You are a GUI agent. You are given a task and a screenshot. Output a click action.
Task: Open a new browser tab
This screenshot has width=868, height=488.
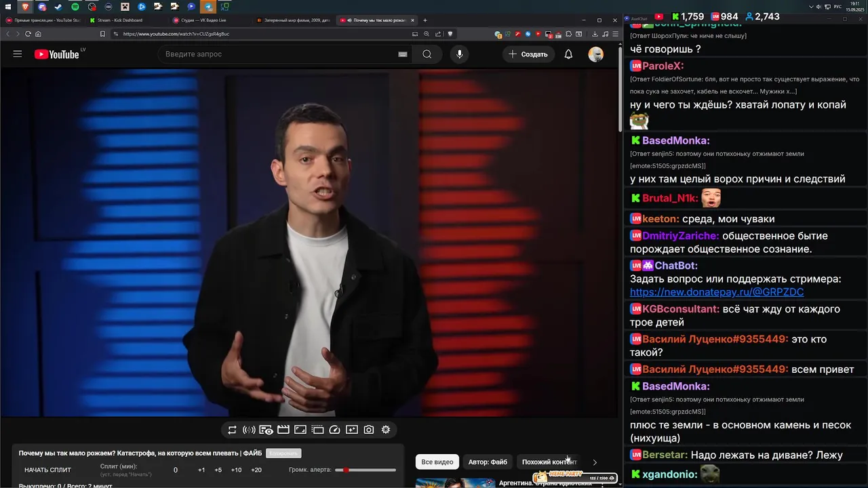(425, 20)
